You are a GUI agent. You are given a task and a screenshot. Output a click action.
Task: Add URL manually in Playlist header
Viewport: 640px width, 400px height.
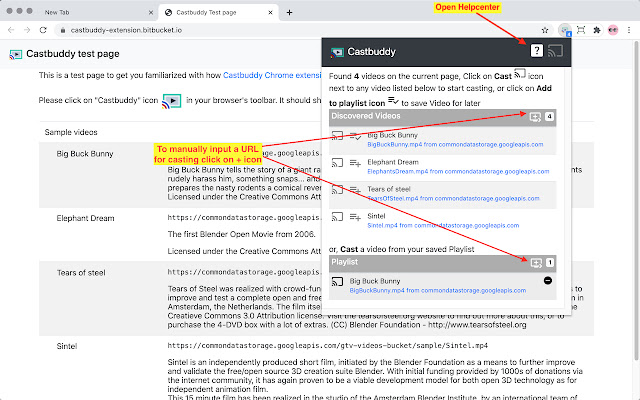pyautogui.click(x=536, y=263)
